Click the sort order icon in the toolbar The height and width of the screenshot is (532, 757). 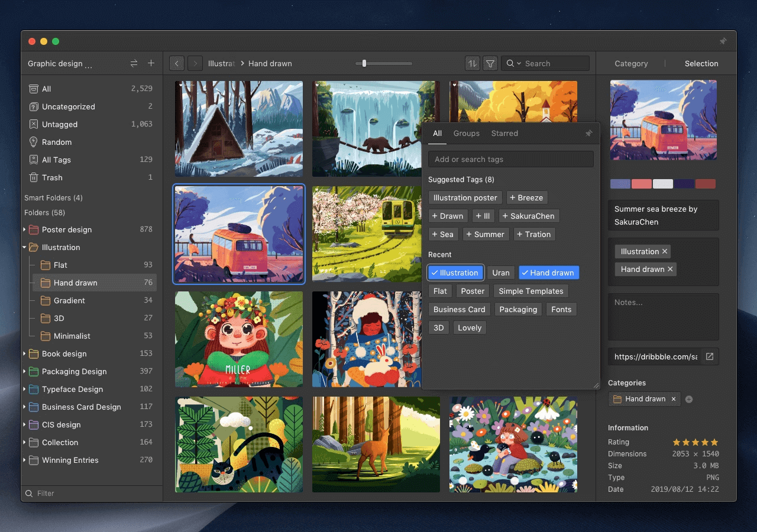tap(471, 63)
